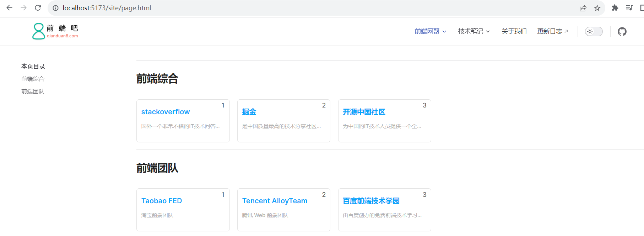Click the 掘金 description 是中国质量最高的技术分享社区...
Image resolution: width=644 pixels, height=236 pixels.
coord(281,126)
